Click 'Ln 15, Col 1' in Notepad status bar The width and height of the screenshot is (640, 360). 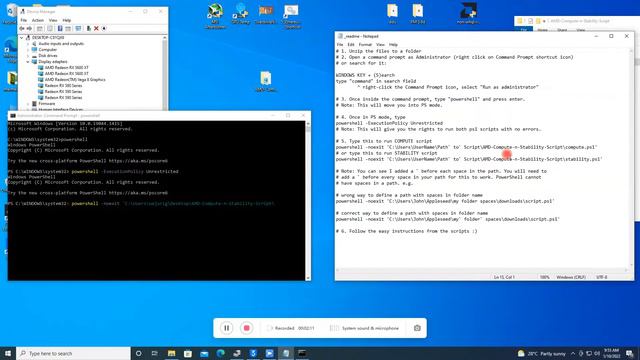pyautogui.click(x=504, y=277)
